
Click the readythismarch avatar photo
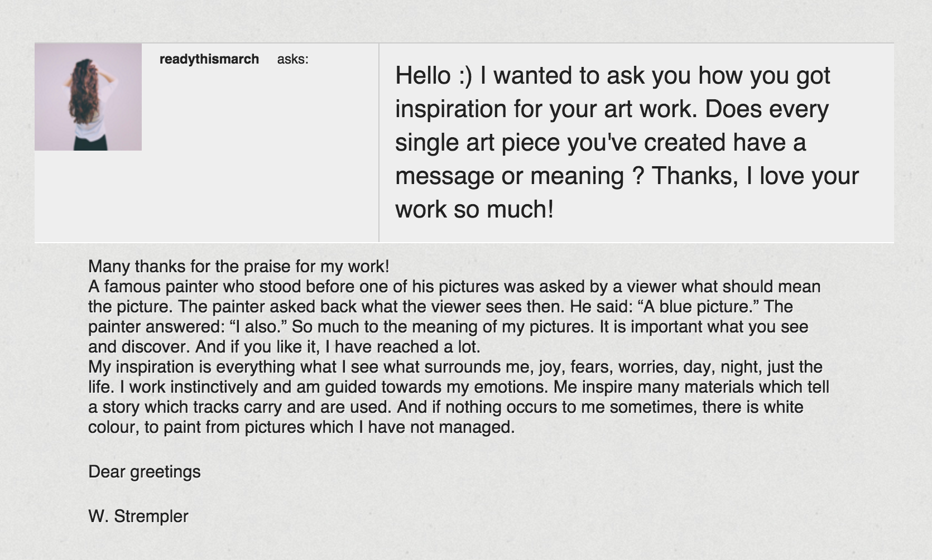coord(88,96)
